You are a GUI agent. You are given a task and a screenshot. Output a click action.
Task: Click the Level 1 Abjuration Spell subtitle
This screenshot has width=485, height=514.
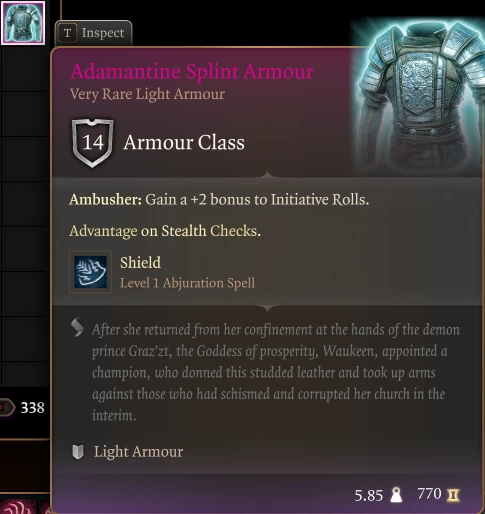click(x=187, y=283)
